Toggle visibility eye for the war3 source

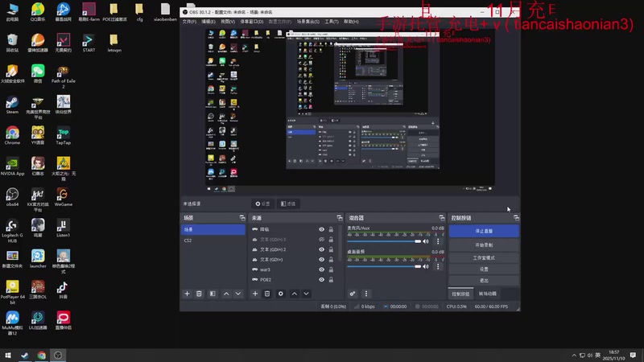click(321, 269)
